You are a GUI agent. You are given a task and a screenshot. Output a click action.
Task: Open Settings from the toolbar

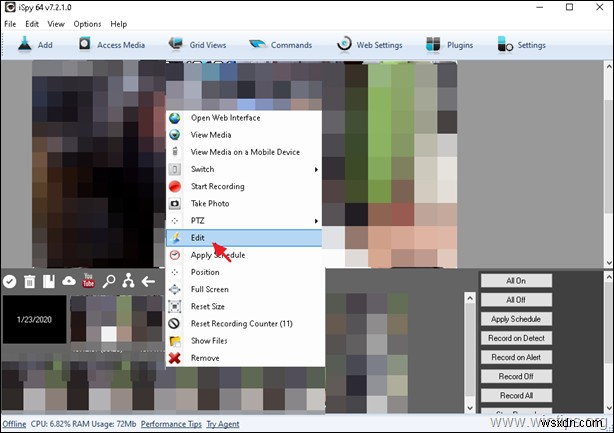pyautogui.click(x=521, y=45)
